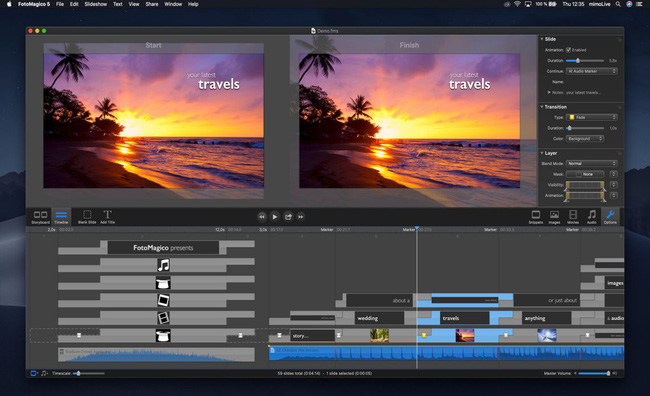Adjust the Timescale slider
This screenshot has width=650, height=396.
click(x=89, y=373)
